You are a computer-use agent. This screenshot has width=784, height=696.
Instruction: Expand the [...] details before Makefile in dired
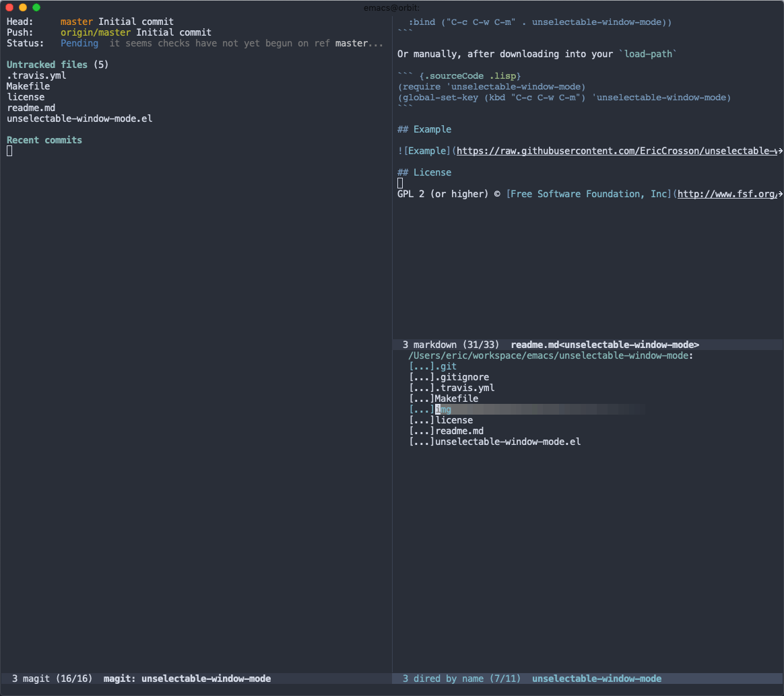click(422, 398)
